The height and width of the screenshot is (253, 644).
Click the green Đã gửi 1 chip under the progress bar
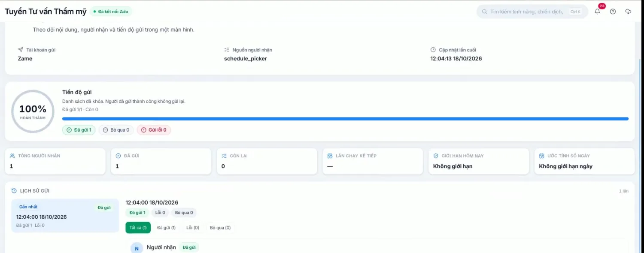tap(79, 130)
